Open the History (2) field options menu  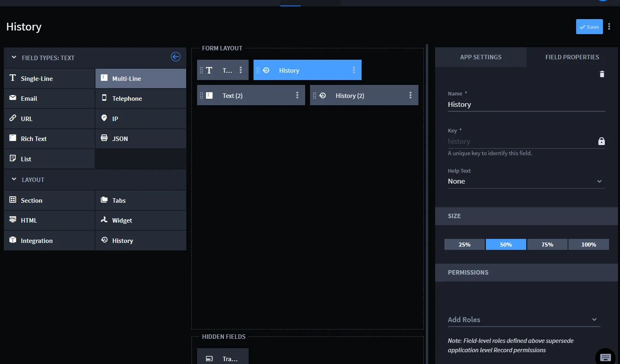tap(410, 95)
